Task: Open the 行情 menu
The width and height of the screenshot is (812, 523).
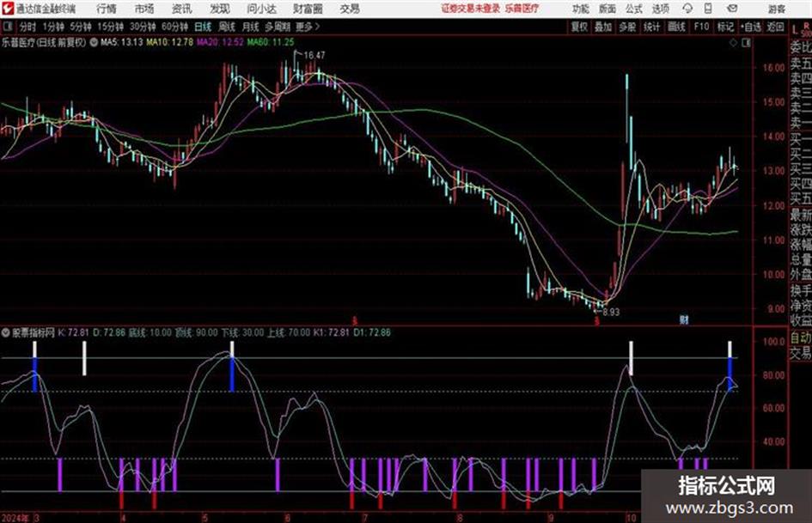Action: (107, 9)
